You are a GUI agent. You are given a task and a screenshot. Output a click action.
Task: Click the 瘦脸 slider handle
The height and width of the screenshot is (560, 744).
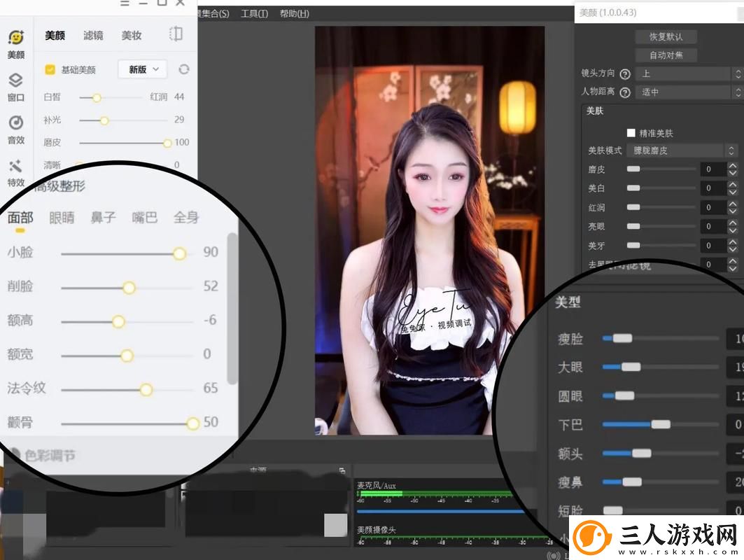(622, 338)
